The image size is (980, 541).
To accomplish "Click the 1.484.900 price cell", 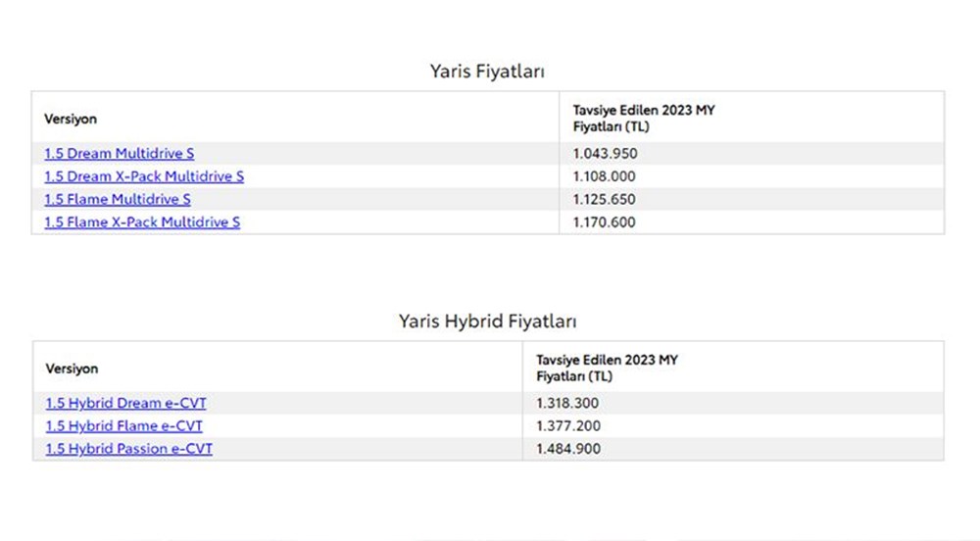I will point(568,449).
